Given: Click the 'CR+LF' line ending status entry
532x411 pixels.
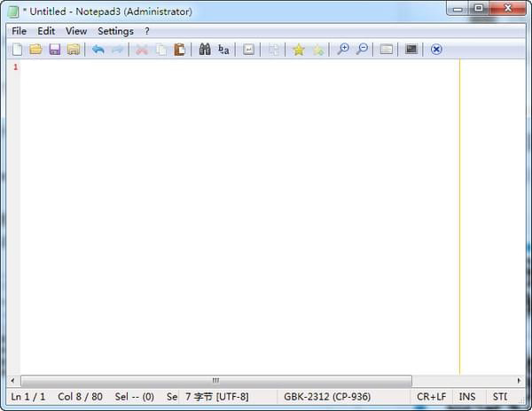Looking at the screenshot, I should (432, 397).
